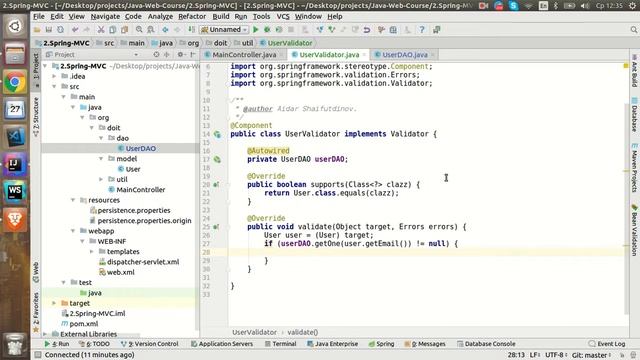Open Project panel settings gear
Image resolution: width=640 pixels, height=360 pixels.
point(180,54)
